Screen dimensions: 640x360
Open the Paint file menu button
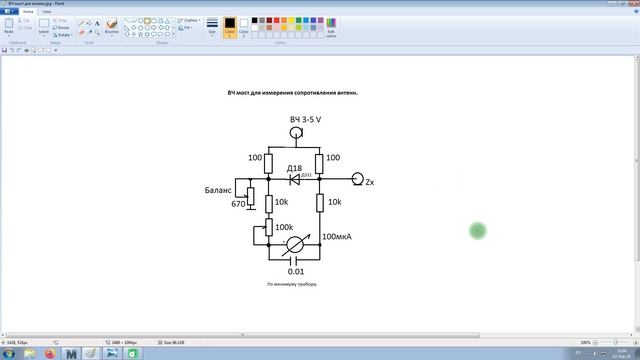point(9,11)
